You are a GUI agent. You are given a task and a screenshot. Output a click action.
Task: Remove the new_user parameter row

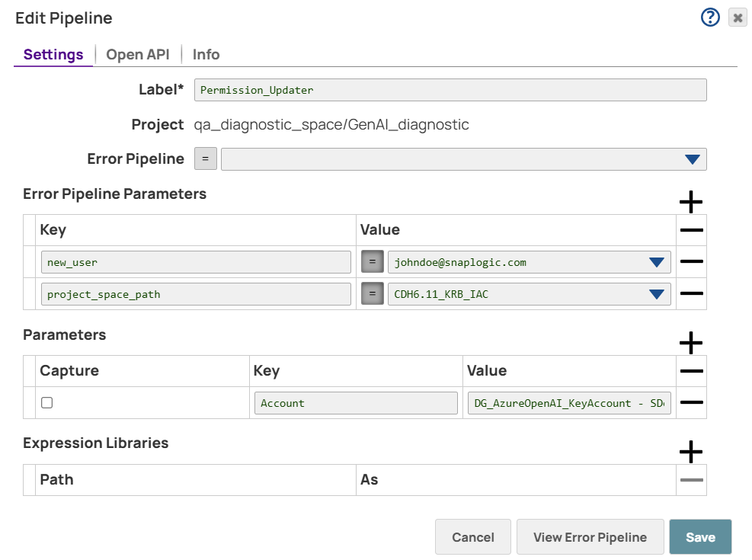(690, 261)
